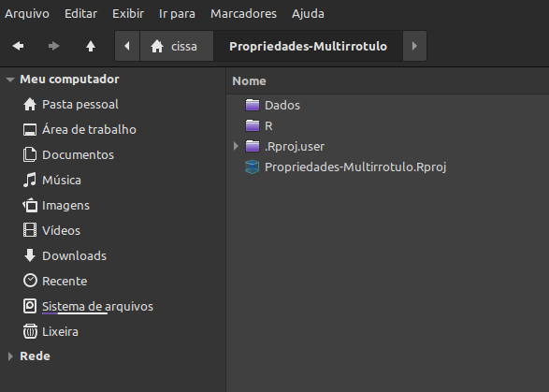The height and width of the screenshot is (392, 549).
Task: Click the Vídeos film icon
Action: coord(30,230)
